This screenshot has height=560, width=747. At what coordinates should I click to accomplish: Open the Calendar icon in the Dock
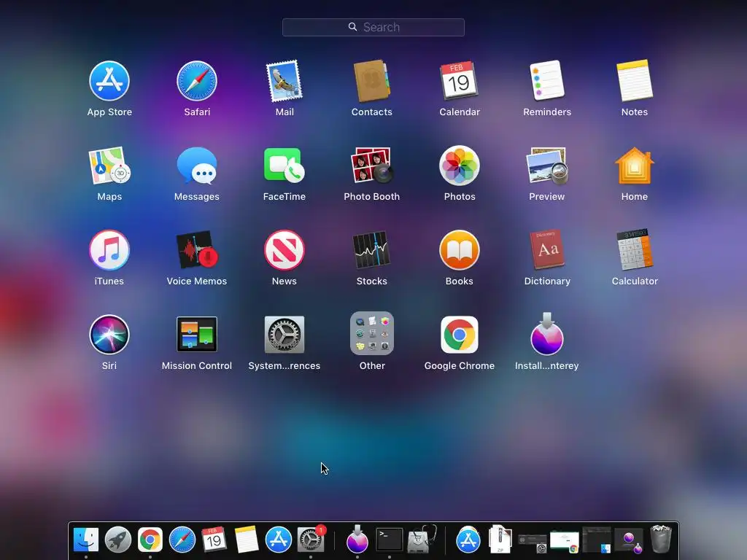pos(214,540)
